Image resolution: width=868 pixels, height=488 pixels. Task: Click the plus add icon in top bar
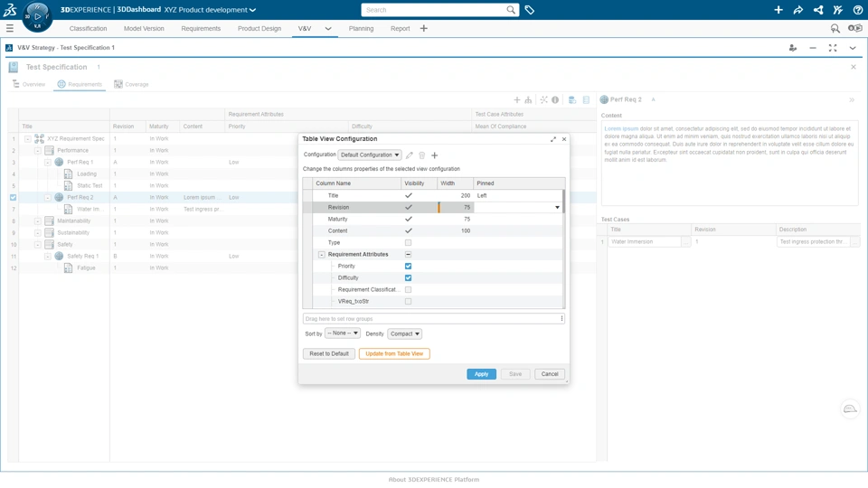[778, 10]
